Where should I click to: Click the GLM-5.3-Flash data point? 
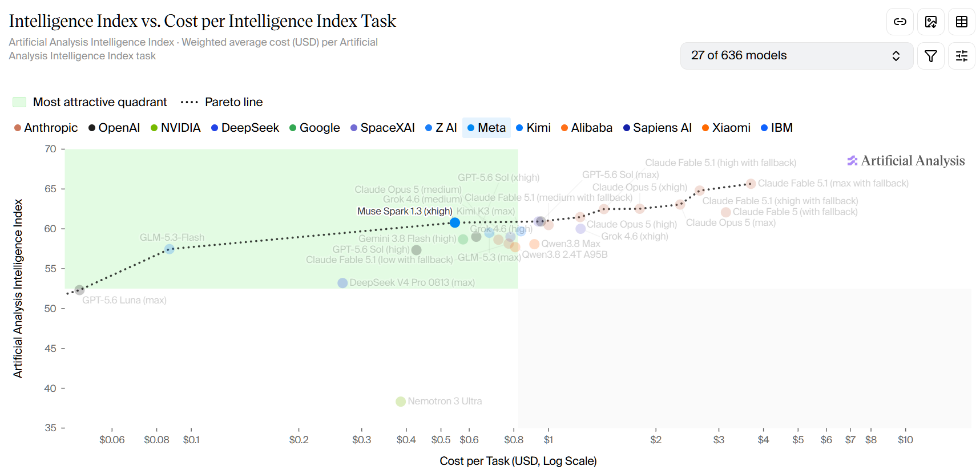click(170, 249)
